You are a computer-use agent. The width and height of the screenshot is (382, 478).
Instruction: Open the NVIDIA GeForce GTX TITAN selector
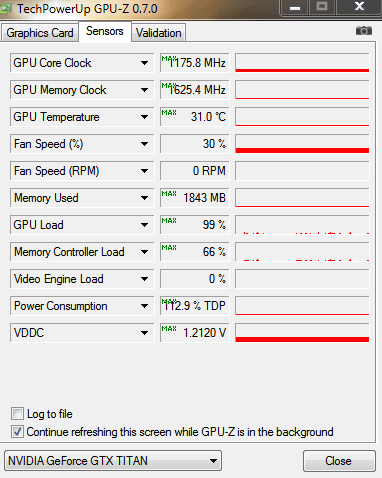pos(113,461)
